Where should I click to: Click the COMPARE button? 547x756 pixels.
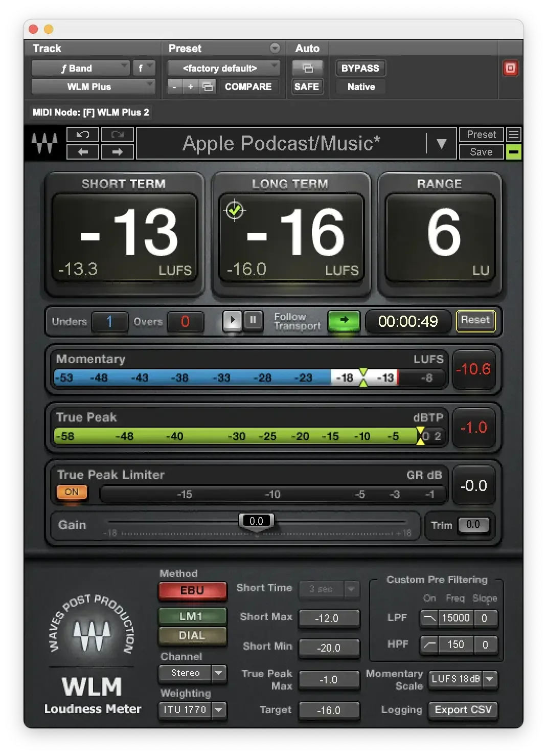(x=248, y=86)
